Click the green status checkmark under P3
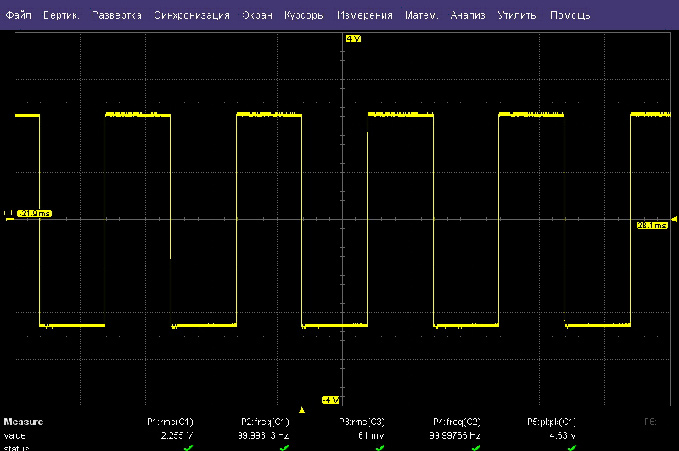 [380, 447]
